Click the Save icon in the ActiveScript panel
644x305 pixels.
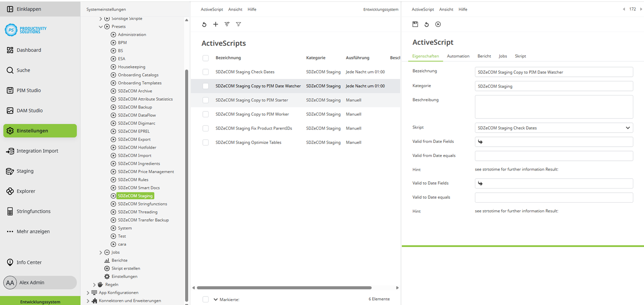[x=415, y=24]
